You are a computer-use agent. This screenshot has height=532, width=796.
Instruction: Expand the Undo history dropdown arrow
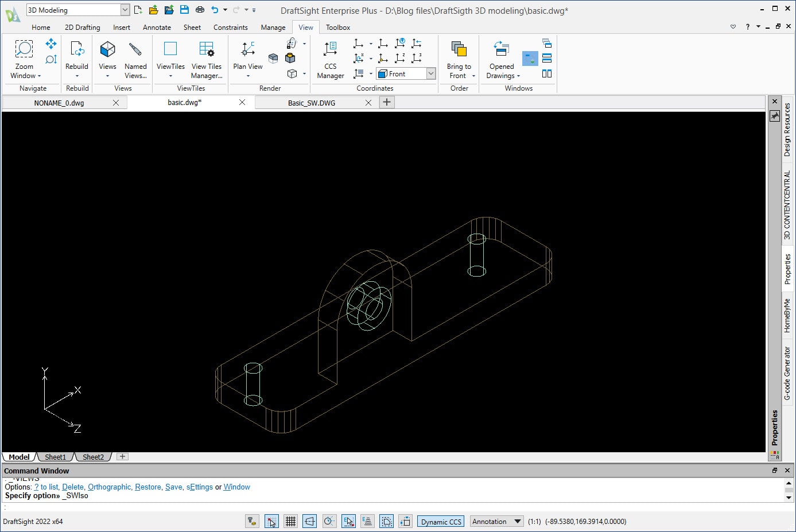click(x=225, y=10)
